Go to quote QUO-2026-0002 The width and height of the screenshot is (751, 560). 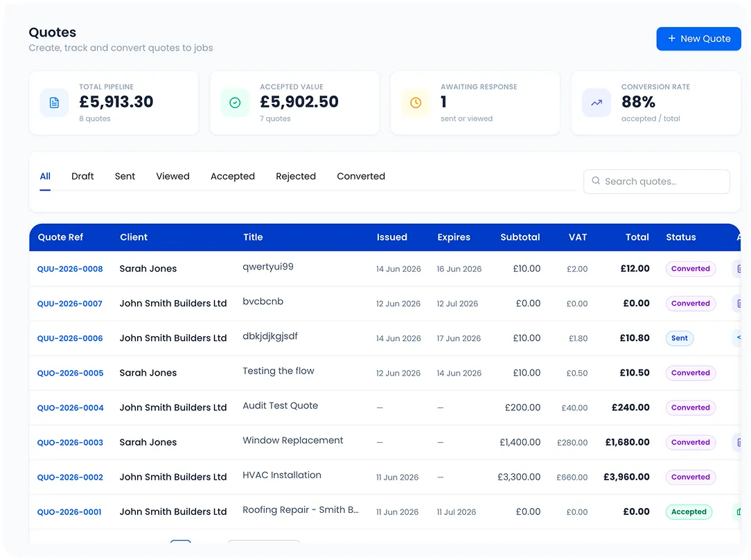click(x=70, y=477)
